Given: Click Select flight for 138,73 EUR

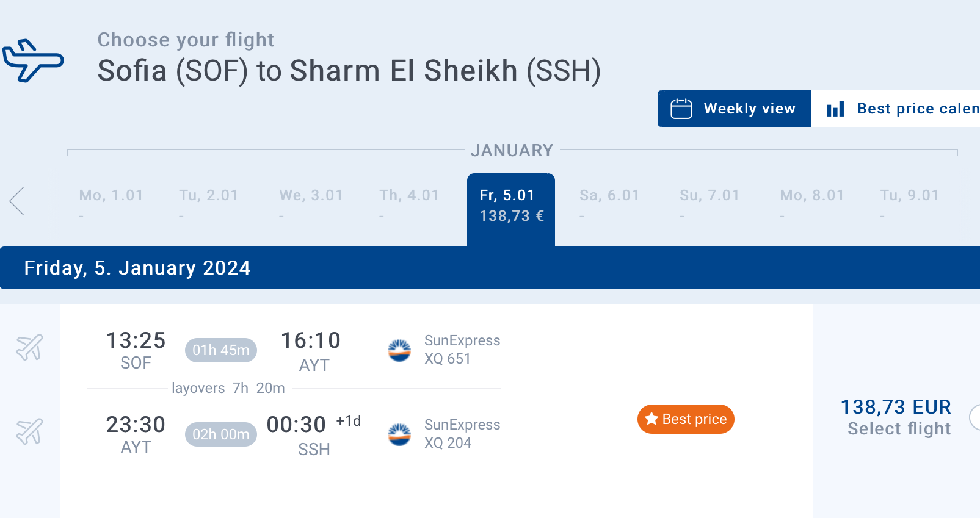Looking at the screenshot, I should (x=899, y=428).
